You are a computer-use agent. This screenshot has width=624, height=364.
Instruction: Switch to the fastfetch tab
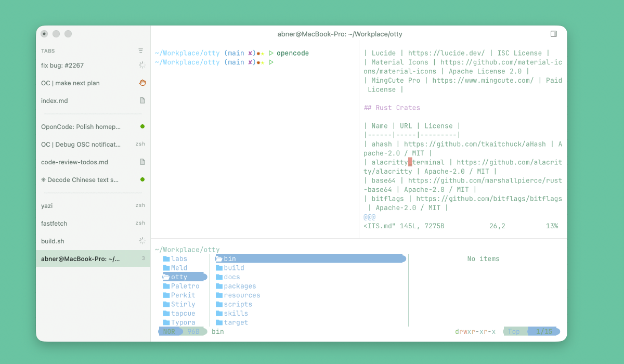(93, 223)
